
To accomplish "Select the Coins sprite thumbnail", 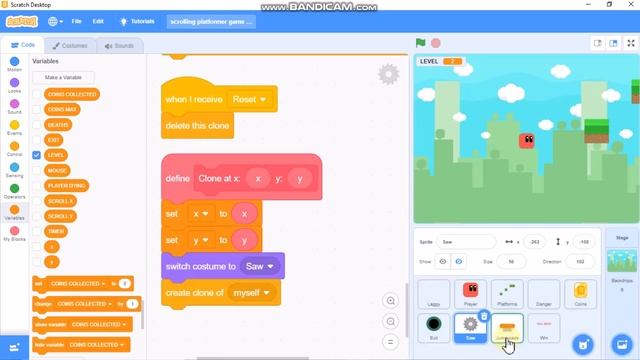I will coord(580,294).
